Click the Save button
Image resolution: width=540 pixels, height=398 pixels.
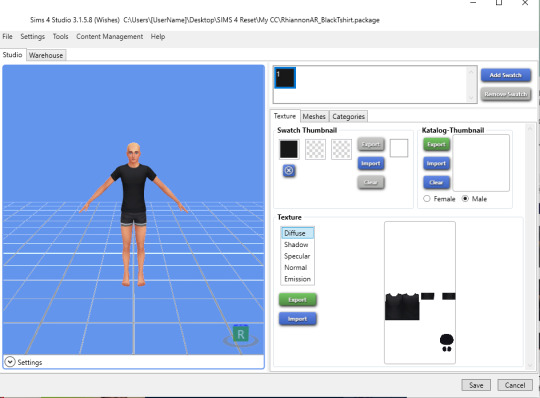tap(476, 385)
